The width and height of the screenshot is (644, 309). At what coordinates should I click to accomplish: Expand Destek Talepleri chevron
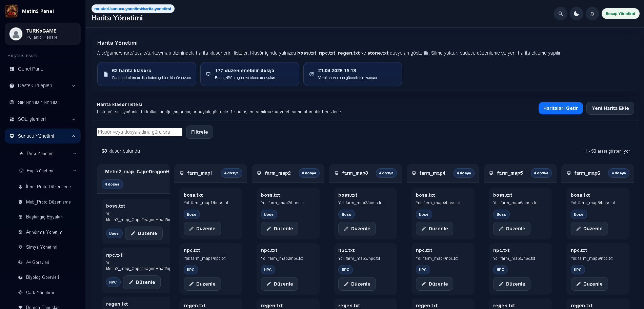point(74,86)
